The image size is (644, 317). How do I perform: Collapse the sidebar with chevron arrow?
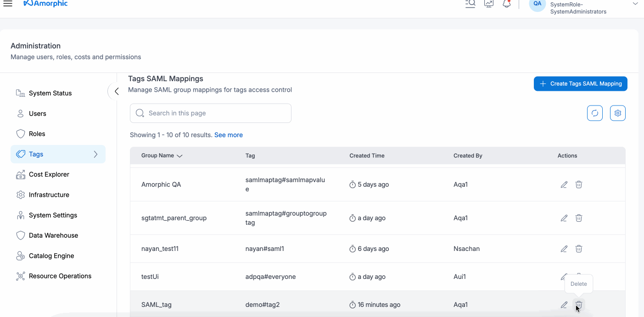point(116,91)
